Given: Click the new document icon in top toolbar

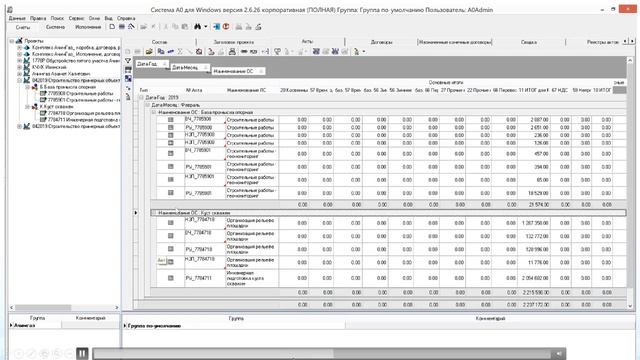Looking at the screenshot, I should (x=112, y=27).
